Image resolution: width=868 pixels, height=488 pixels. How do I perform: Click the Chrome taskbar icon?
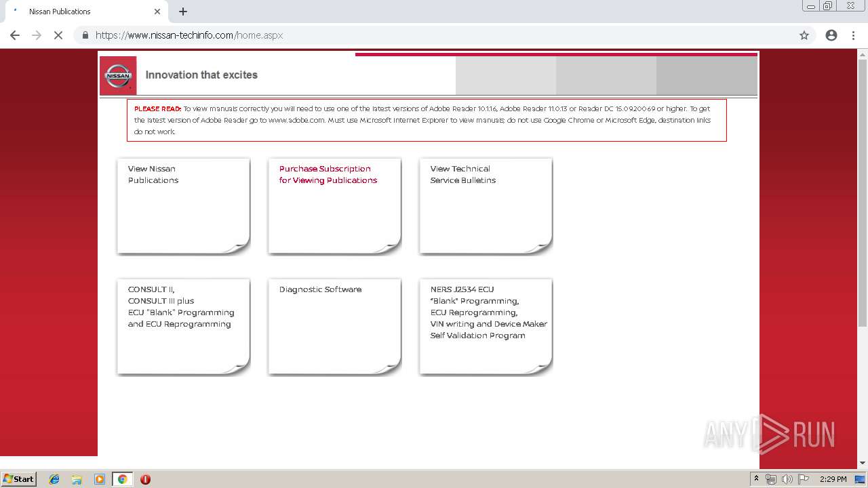click(122, 479)
